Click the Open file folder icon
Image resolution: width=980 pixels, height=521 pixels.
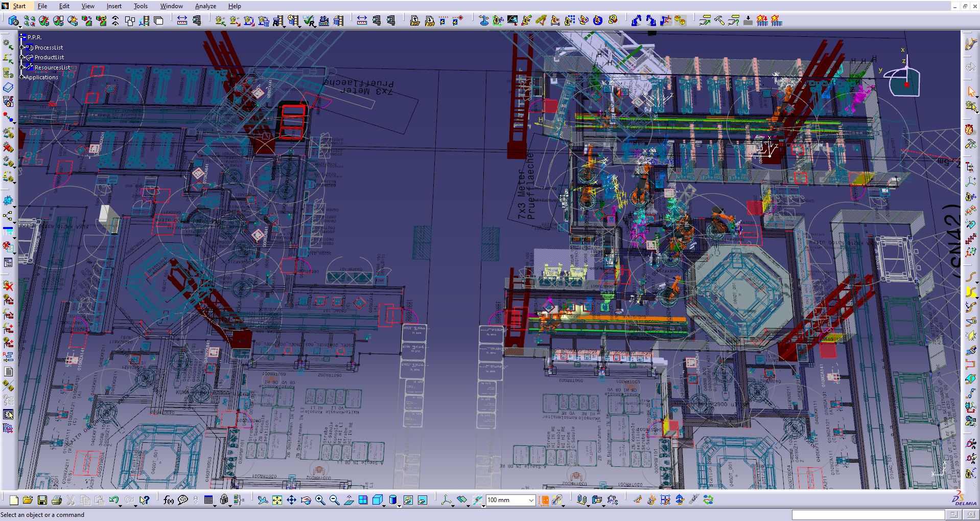point(28,500)
